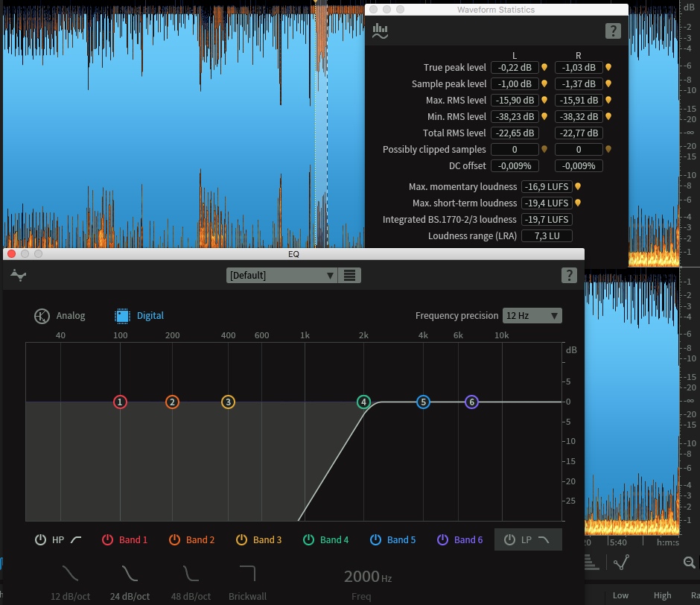Click pin beside Possibly clipped samples L
Viewport: 700px width, 605px height.
point(544,149)
